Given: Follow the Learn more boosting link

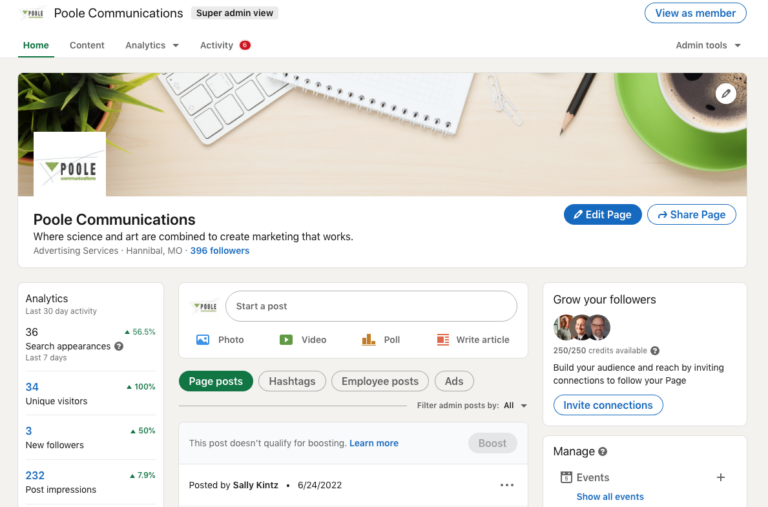Looking at the screenshot, I should click(x=374, y=443).
